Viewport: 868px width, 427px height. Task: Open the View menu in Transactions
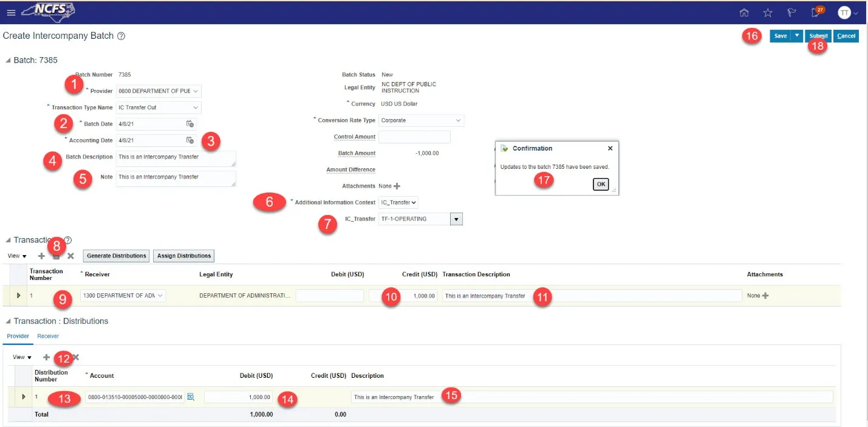click(16, 256)
